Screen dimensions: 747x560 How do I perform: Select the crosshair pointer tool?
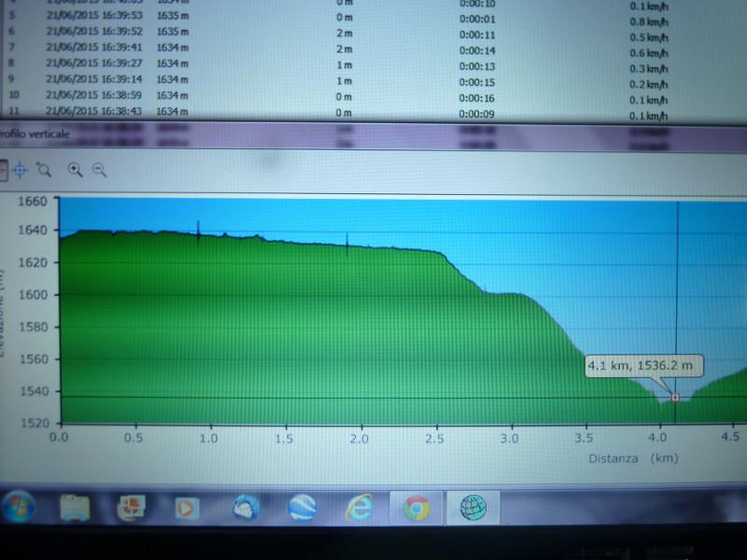[x=20, y=170]
